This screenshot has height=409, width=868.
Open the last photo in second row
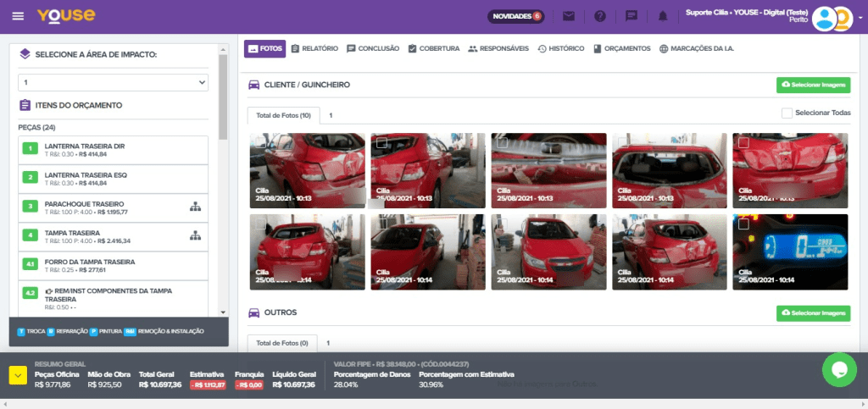(790, 252)
